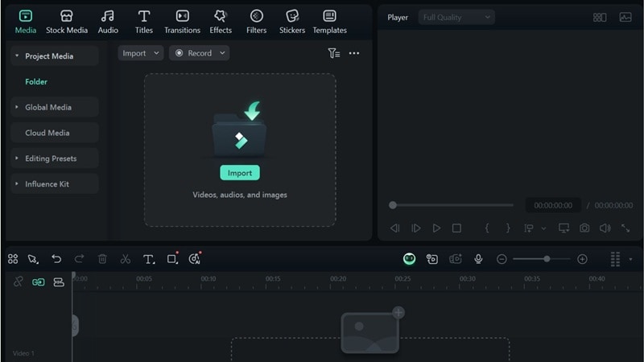Click the green Import button

coord(240,173)
